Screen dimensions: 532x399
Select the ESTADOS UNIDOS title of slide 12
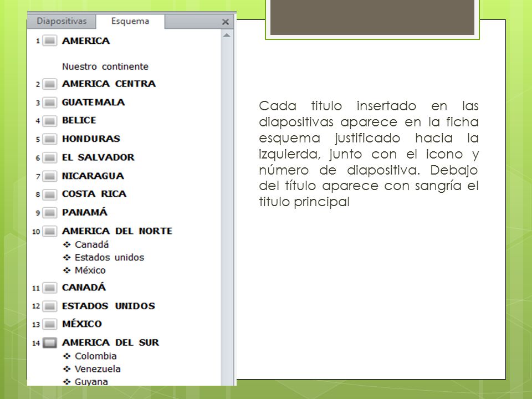(x=109, y=306)
